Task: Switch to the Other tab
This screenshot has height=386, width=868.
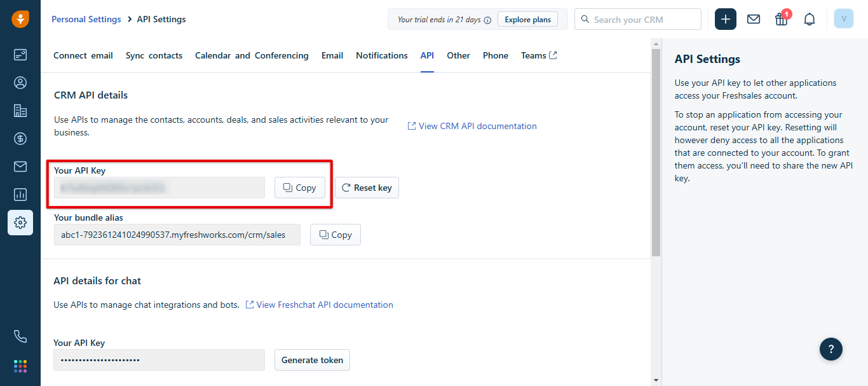Action: tap(458, 55)
